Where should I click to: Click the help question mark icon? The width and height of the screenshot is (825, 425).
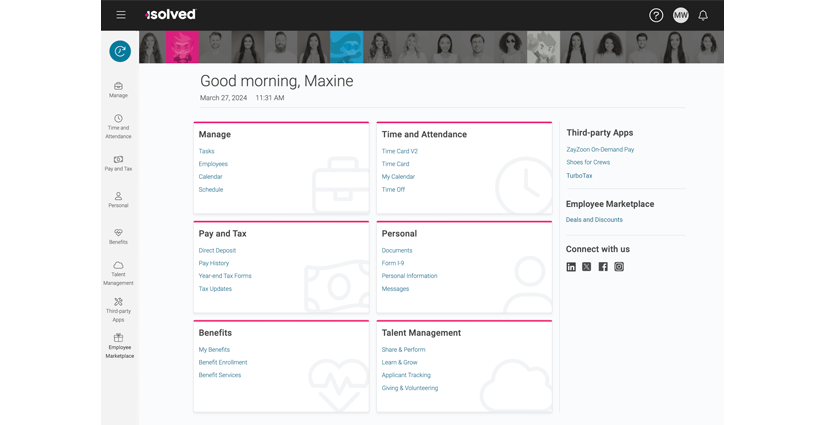pos(656,15)
